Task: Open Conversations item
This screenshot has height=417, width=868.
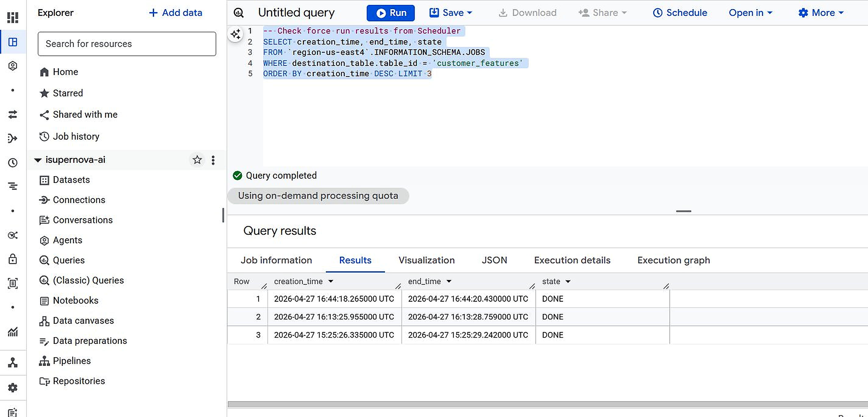Action: pos(76,220)
